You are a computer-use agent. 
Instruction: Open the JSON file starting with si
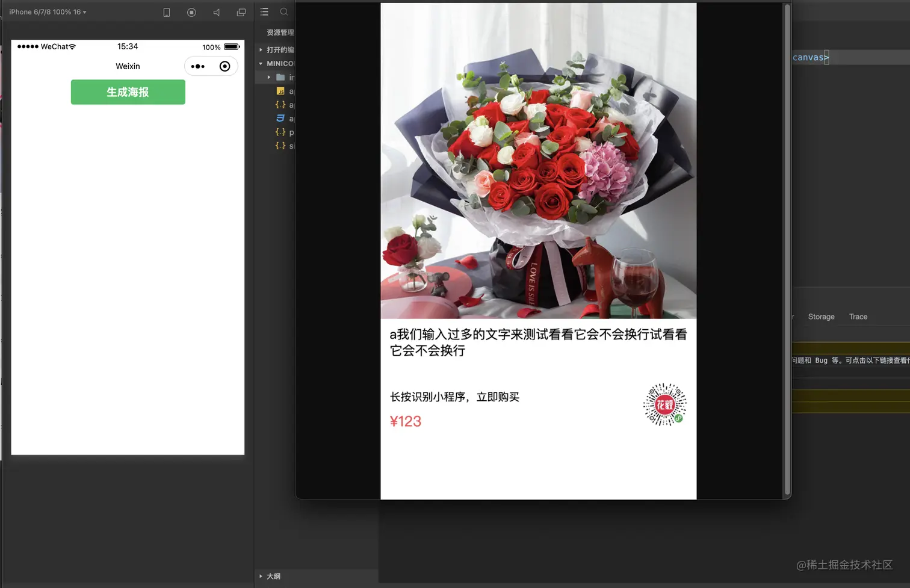tap(285, 146)
